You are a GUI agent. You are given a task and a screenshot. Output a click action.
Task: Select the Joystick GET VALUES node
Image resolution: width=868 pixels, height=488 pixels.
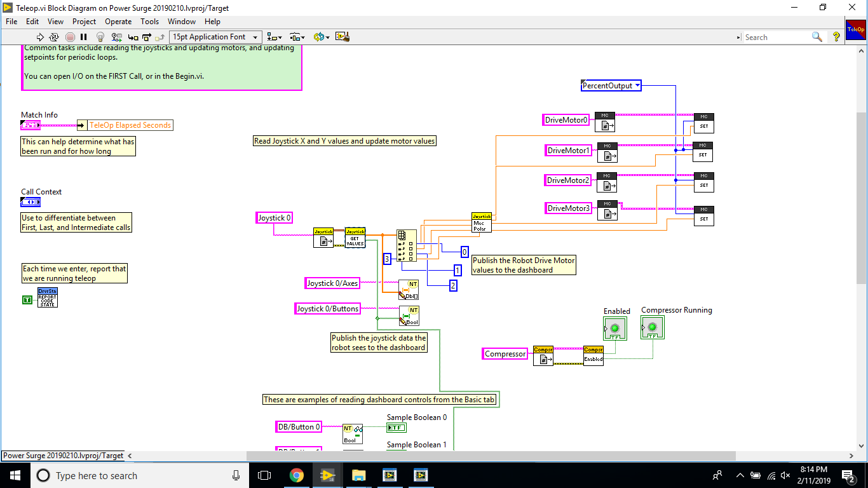355,238
